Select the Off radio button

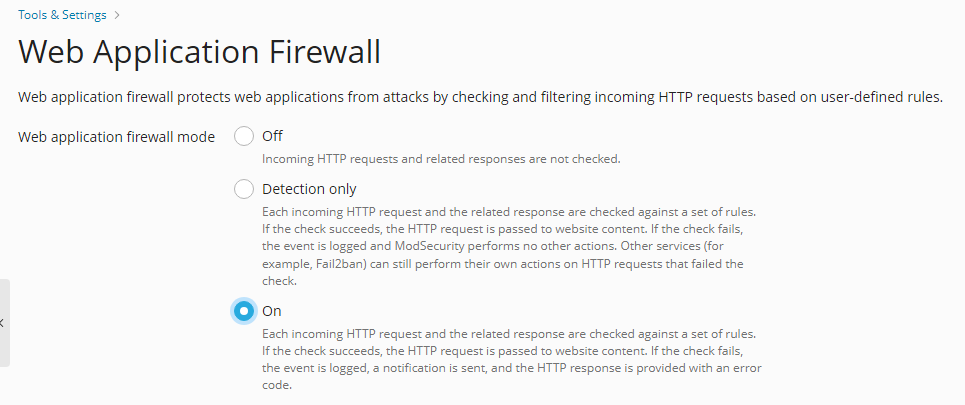pyautogui.click(x=243, y=136)
